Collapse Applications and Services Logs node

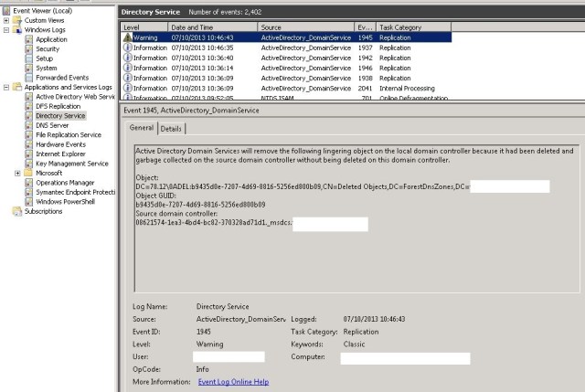pyautogui.click(x=7, y=87)
